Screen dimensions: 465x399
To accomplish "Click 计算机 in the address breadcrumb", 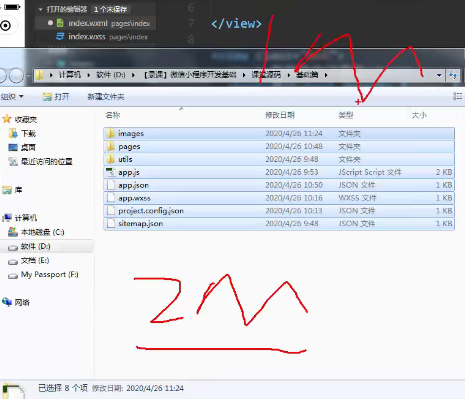I will 70,75.
